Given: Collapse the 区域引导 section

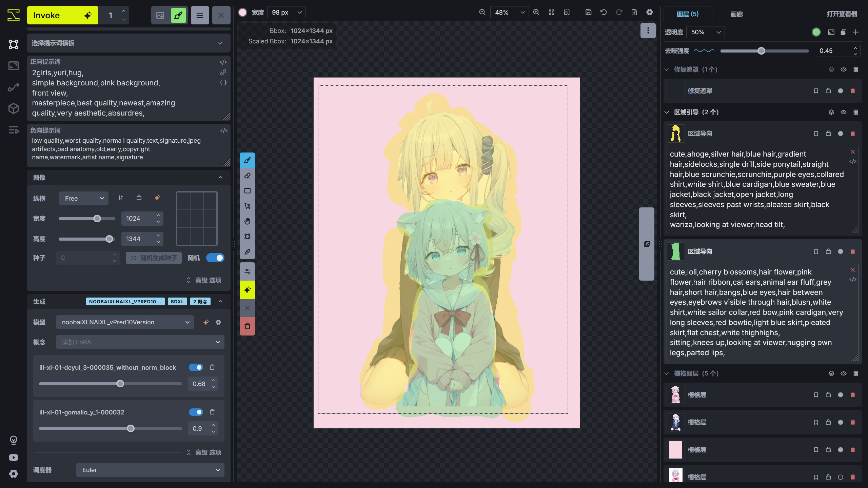Looking at the screenshot, I should 667,112.
